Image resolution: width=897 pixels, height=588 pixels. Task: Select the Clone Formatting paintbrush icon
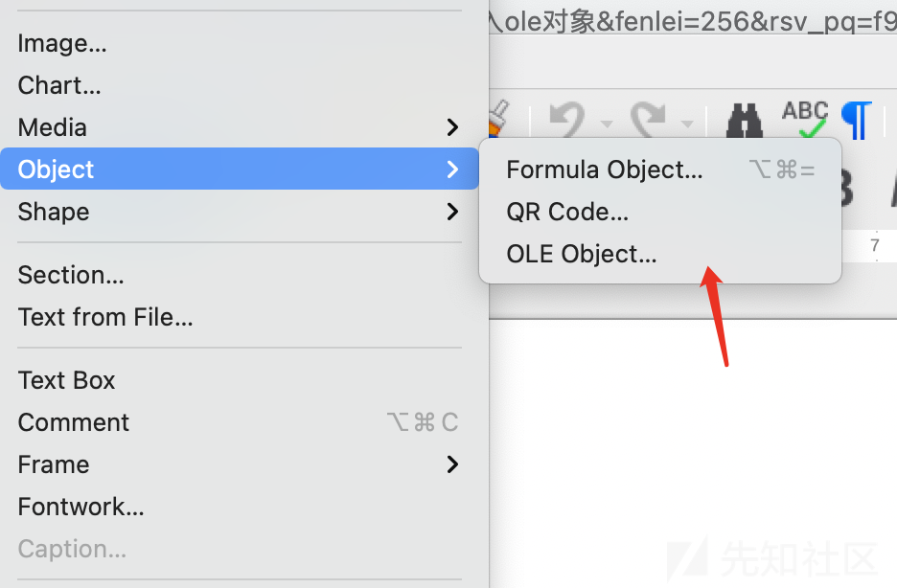497,119
